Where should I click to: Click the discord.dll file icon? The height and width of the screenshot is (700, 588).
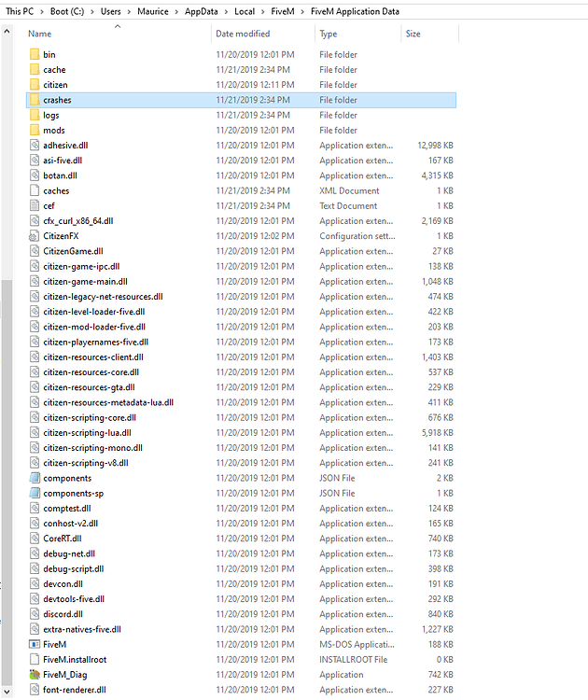click(35, 614)
